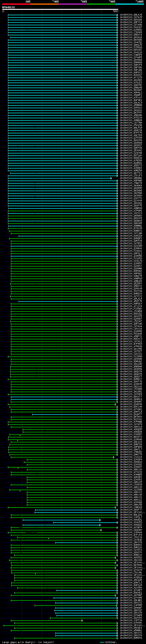146x644 pixels.
Task: Click the query end position 584
Action: point(115,11)
